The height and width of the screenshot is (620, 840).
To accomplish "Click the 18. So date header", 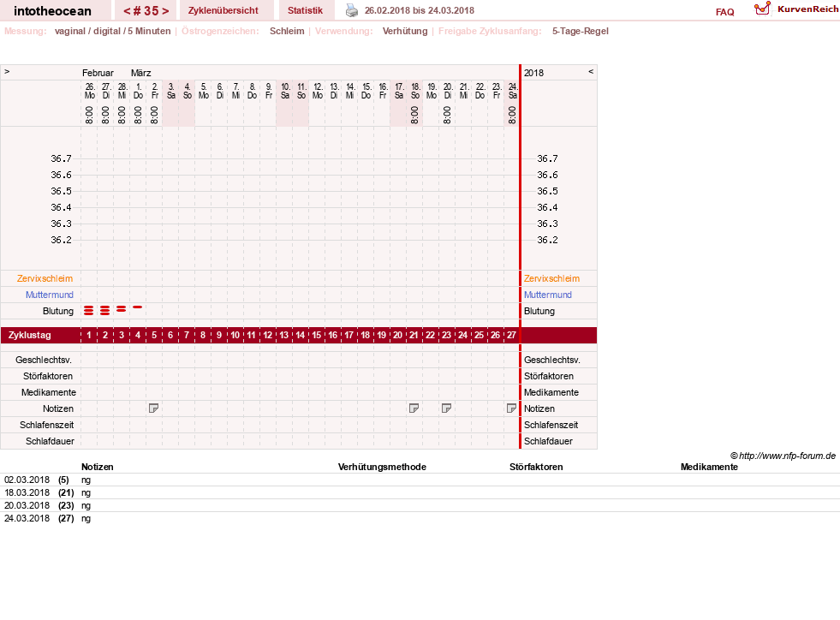I will [x=415, y=91].
